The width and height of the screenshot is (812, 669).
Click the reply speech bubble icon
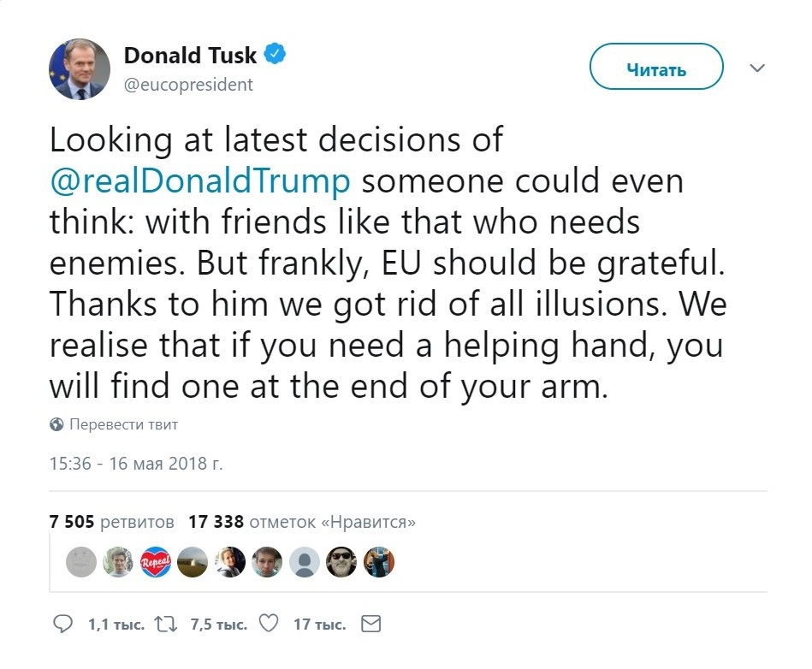tap(63, 625)
